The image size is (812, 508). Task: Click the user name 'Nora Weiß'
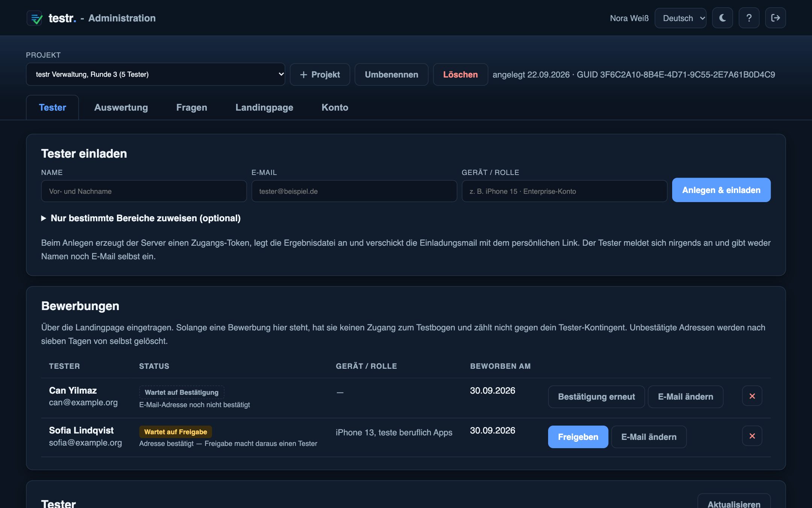[629, 18]
